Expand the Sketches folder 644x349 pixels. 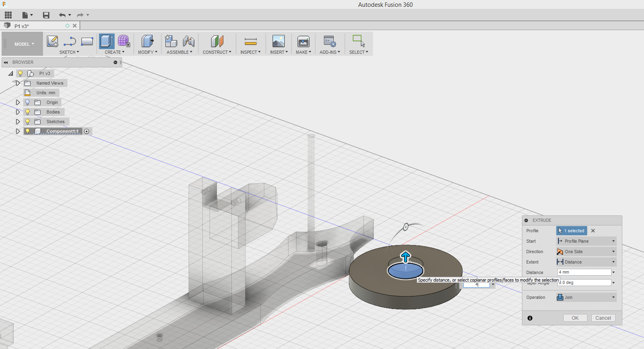click(18, 122)
